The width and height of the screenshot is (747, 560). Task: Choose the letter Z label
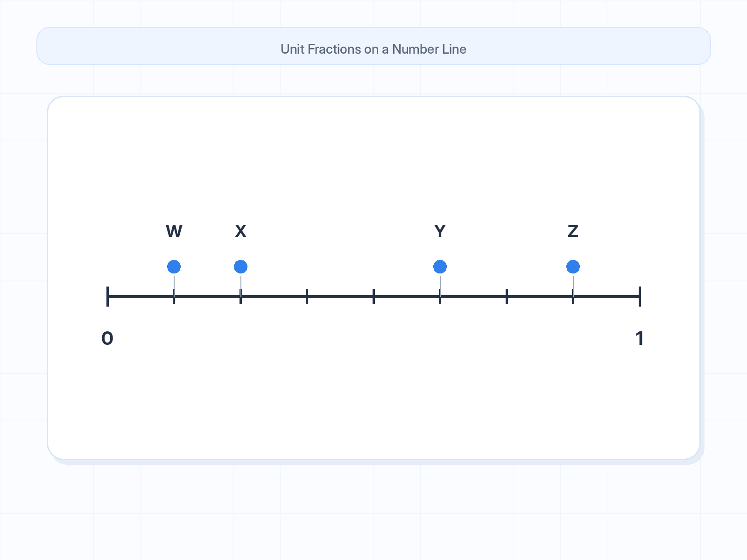[x=573, y=231]
